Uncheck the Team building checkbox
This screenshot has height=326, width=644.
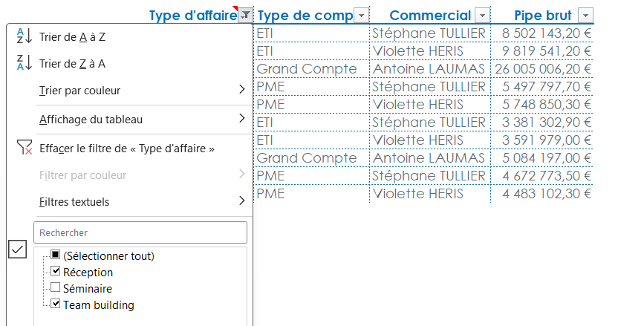click(x=56, y=304)
